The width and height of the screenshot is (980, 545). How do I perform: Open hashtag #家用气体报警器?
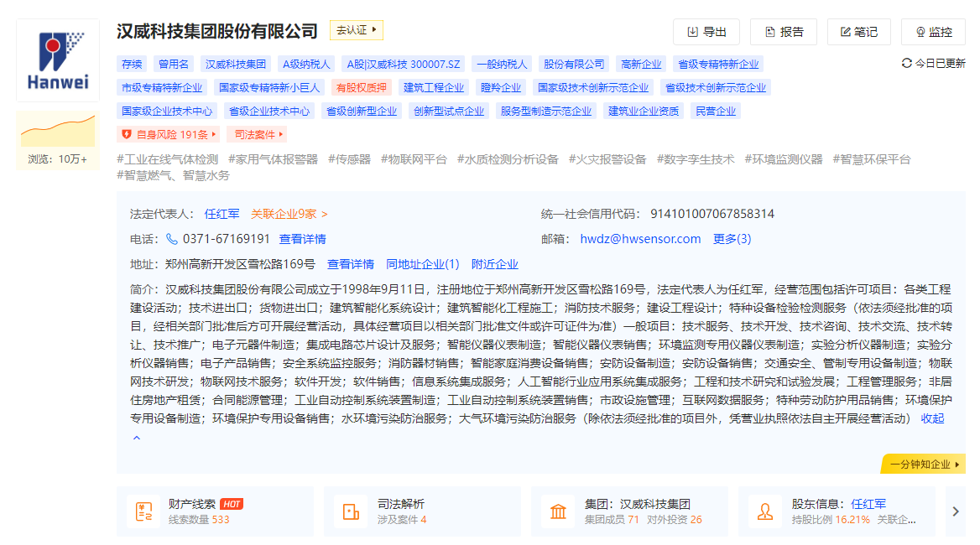[x=274, y=159]
